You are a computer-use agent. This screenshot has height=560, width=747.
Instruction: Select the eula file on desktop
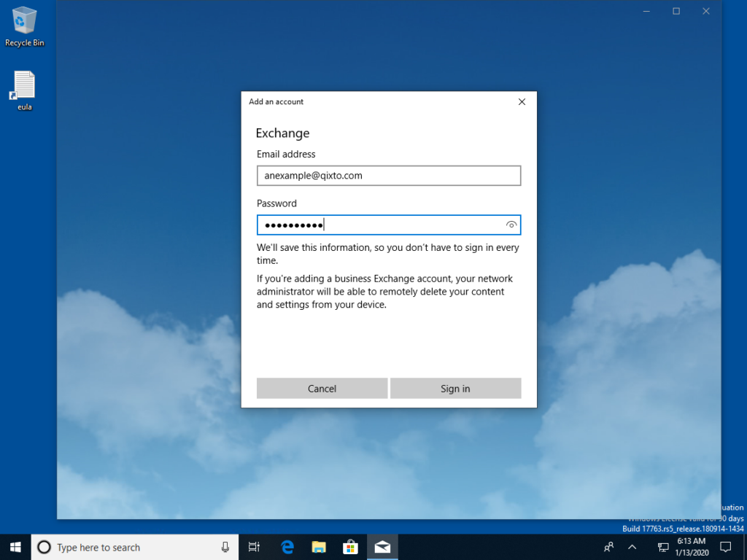click(x=24, y=90)
